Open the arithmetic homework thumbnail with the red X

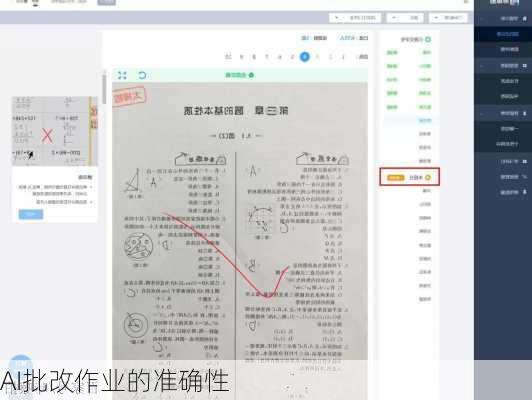[x=55, y=131]
